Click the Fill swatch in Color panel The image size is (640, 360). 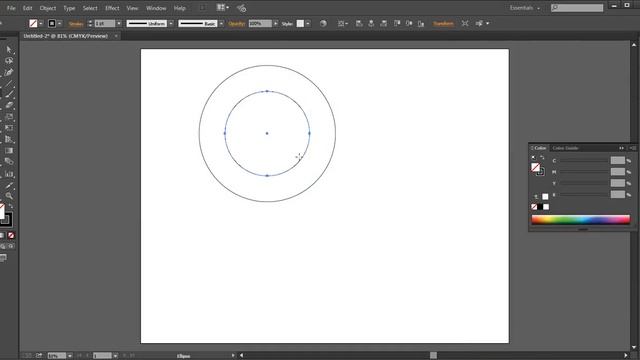tap(535, 167)
